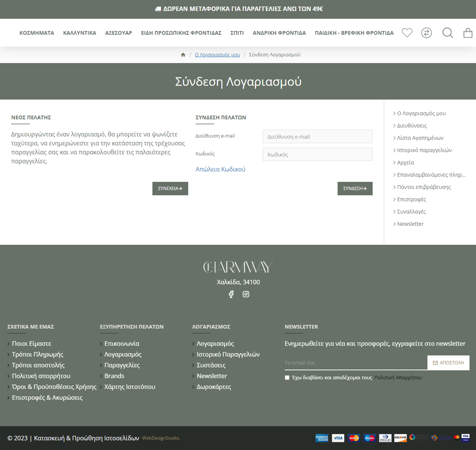This screenshot has height=450, width=476.
Task: Open the ΣΠΙΤΙ menu item
Action: [237, 33]
